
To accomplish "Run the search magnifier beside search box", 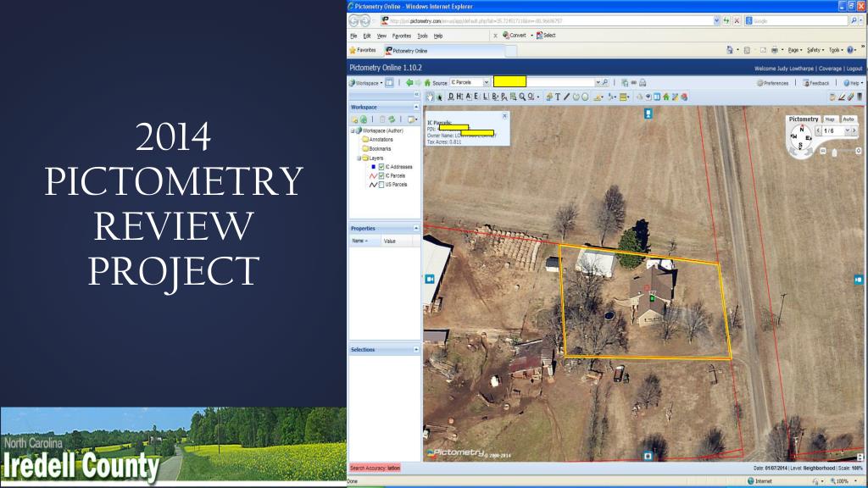I will (x=605, y=82).
